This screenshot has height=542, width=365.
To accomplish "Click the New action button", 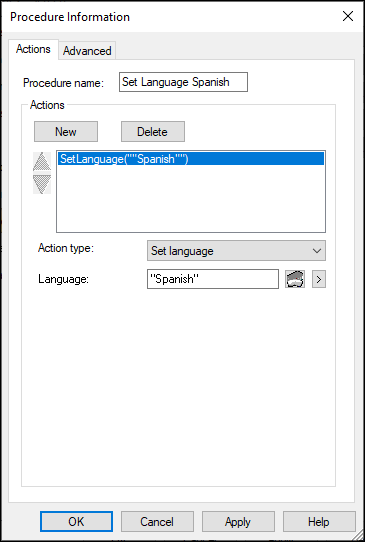I will pyautogui.click(x=66, y=132).
